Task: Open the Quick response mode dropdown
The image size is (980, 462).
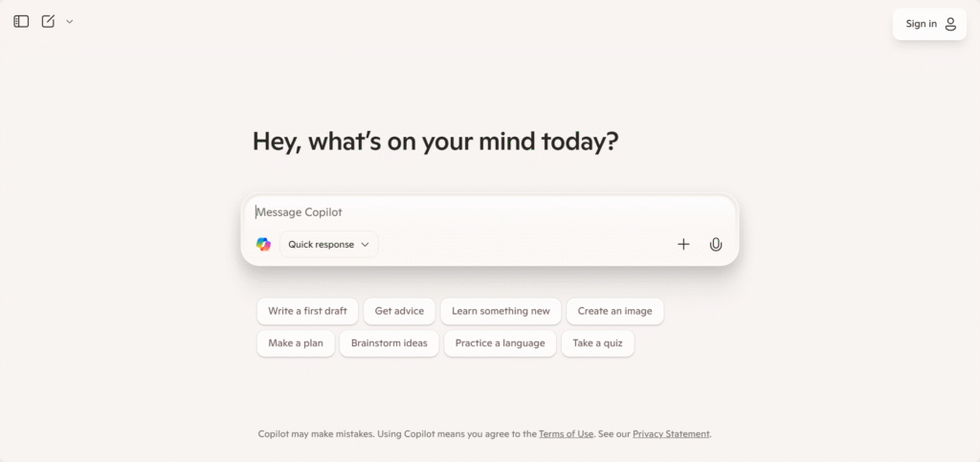Action: pyautogui.click(x=329, y=244)
